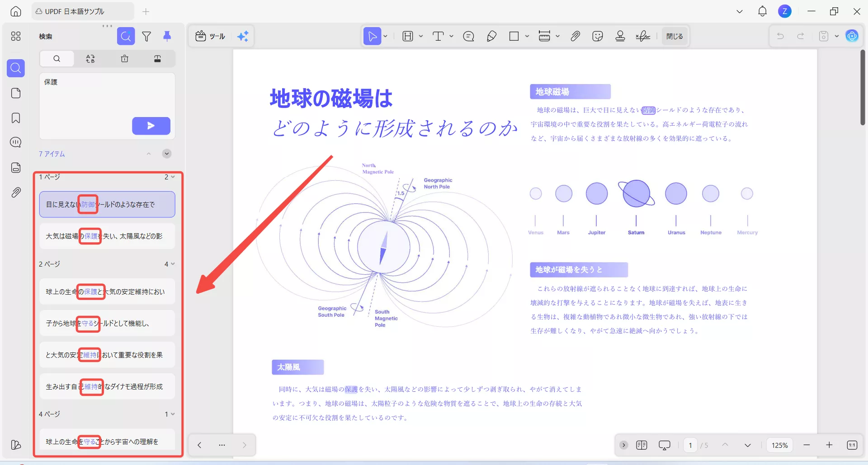Click the page number input field
This screenshot has width=868, height=465.
(690, 445)
